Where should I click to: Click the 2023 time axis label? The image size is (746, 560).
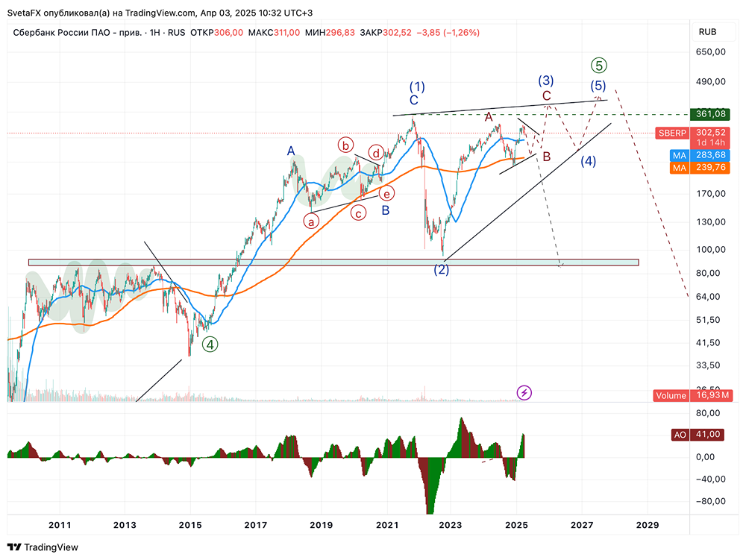[450, 525]
